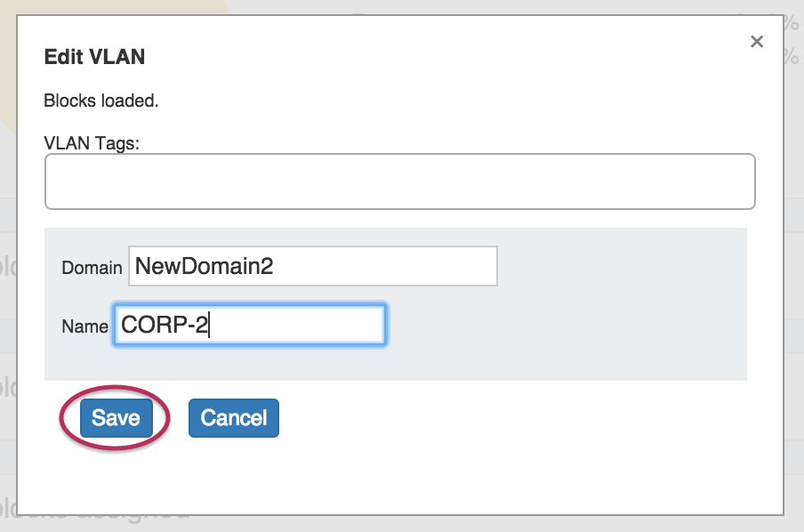Cancel editing the VLAN
This screenshot has width=804, height=532.
(234, 418)
